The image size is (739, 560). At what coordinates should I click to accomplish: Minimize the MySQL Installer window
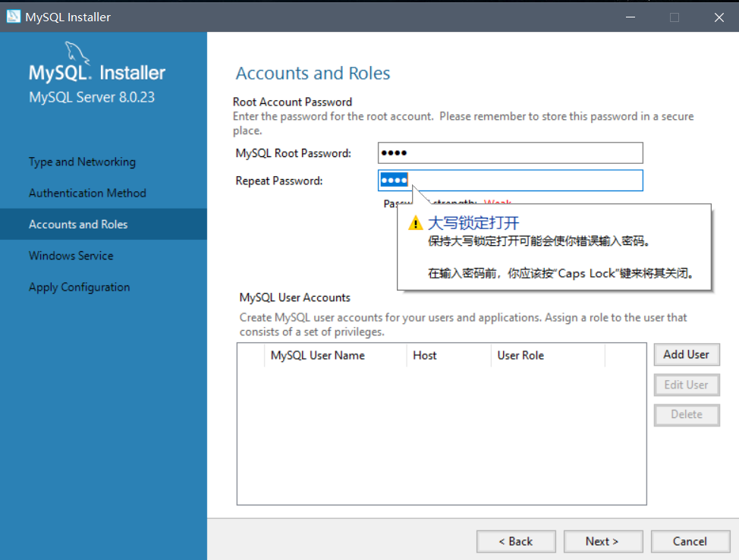pyautogui.click(x=631, y=17)
